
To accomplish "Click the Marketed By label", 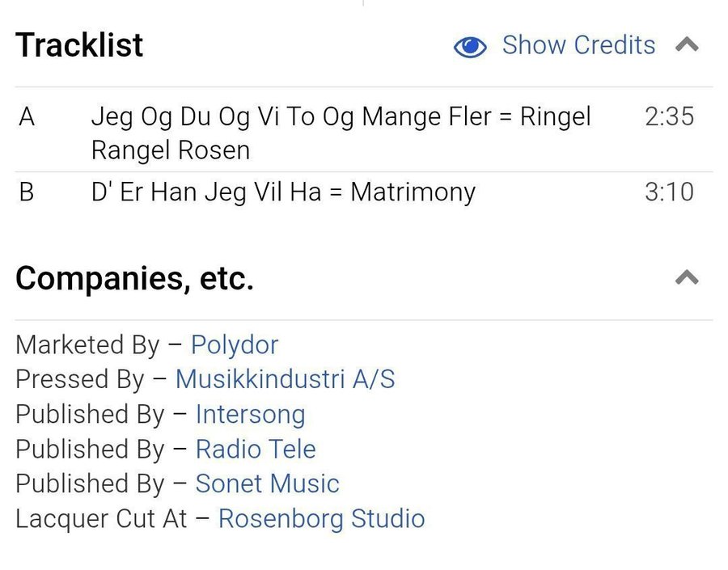I will (87, 345).
